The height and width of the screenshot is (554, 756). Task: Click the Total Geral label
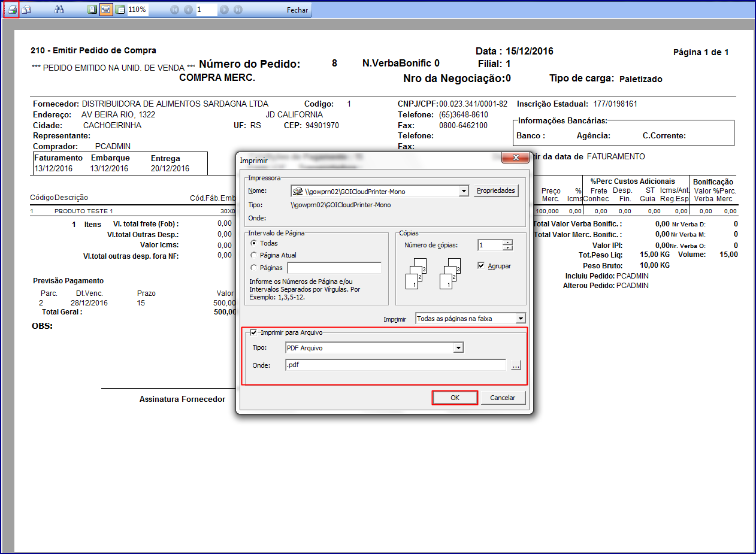62,312
